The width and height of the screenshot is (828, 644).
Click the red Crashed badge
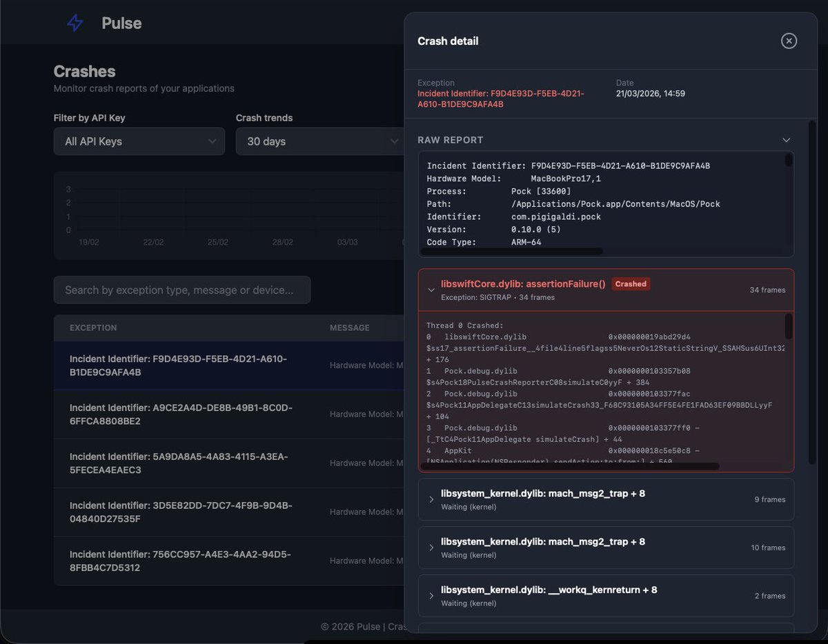(x=631, y=283)
